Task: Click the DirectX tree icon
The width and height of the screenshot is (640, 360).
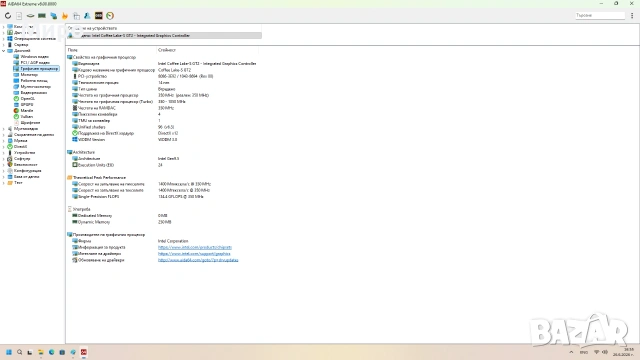Action: point(10,147)
